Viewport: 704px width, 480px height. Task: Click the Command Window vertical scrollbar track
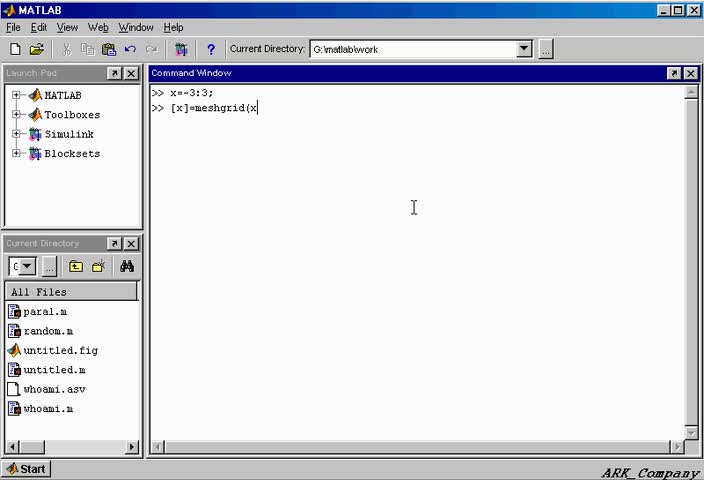(x=691, y=263)
